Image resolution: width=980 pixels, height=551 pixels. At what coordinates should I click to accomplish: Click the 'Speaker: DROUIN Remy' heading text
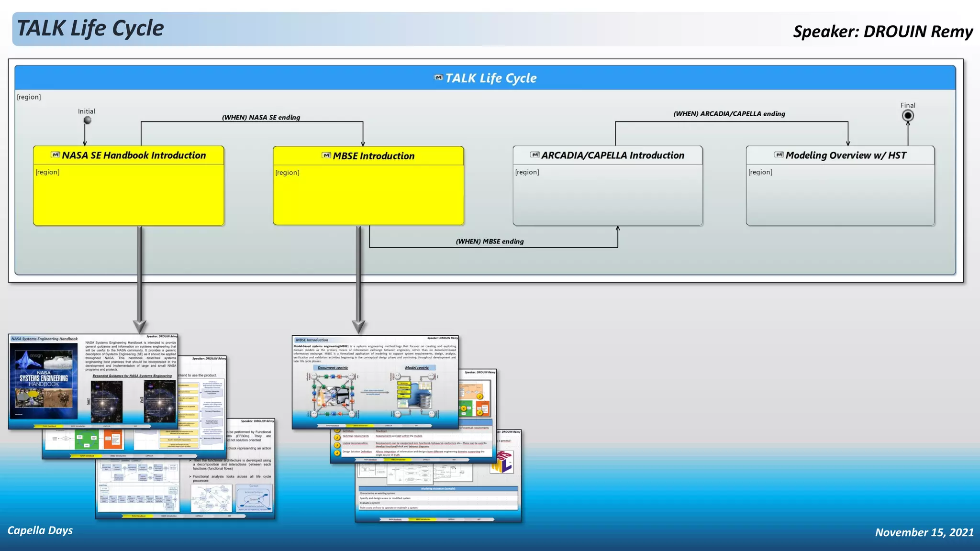point(882,32)
